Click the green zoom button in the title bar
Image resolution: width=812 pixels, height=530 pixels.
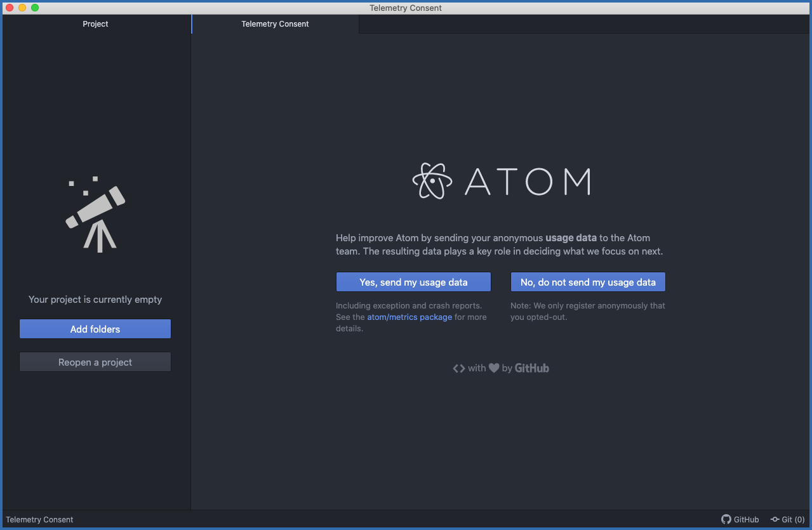tap(35, 8)
